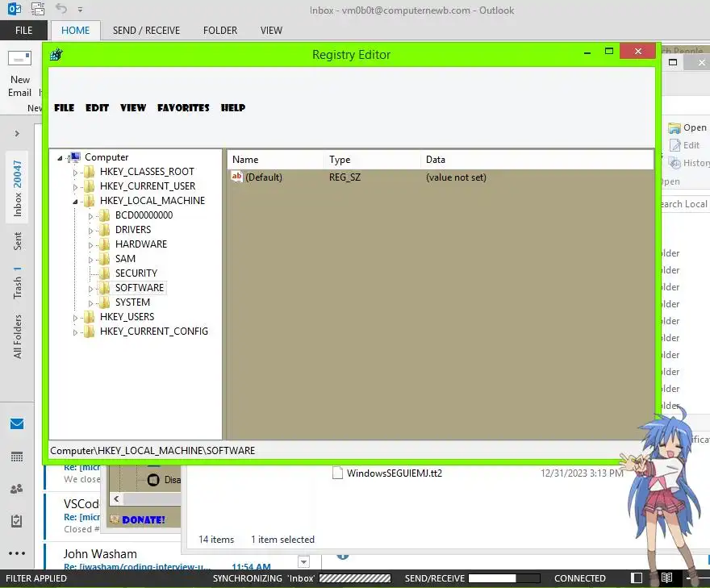
Task: Click the New Email ribbon button
Action: (20, 73)
